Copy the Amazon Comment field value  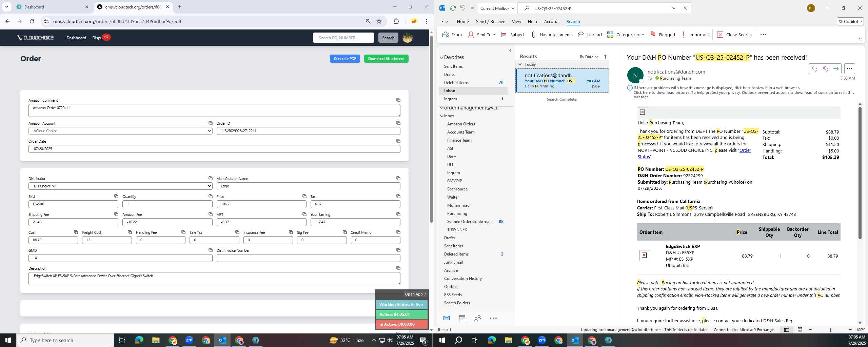point(398,100)
